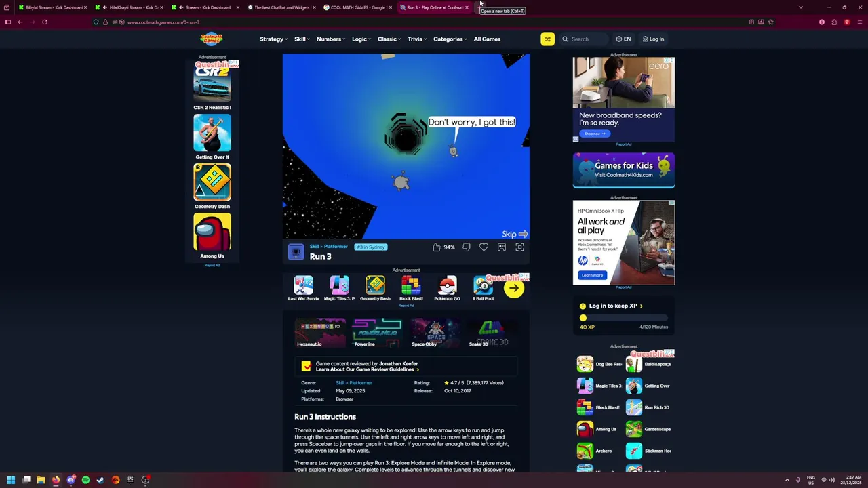Expand the Skill dropdown menu
The width and height of the screenshot is (868, 488).
click(x=302, y=39)
